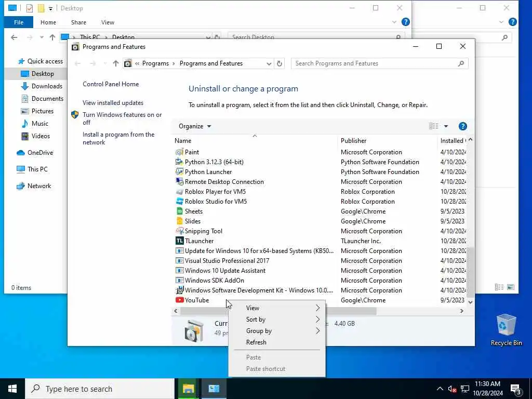Click the horizontal scrollbar right arrow
532x399 pixels.
(x=461, y=311)
